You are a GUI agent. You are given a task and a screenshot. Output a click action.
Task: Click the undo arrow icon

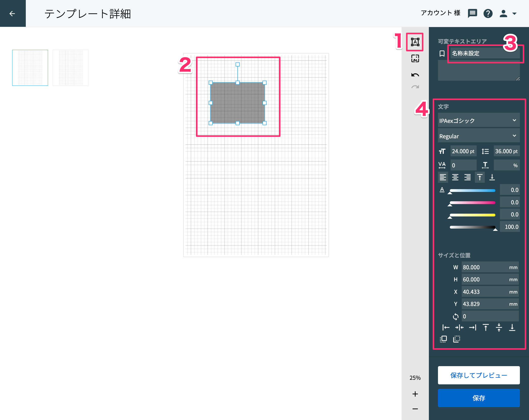click(x=415, y=75)
